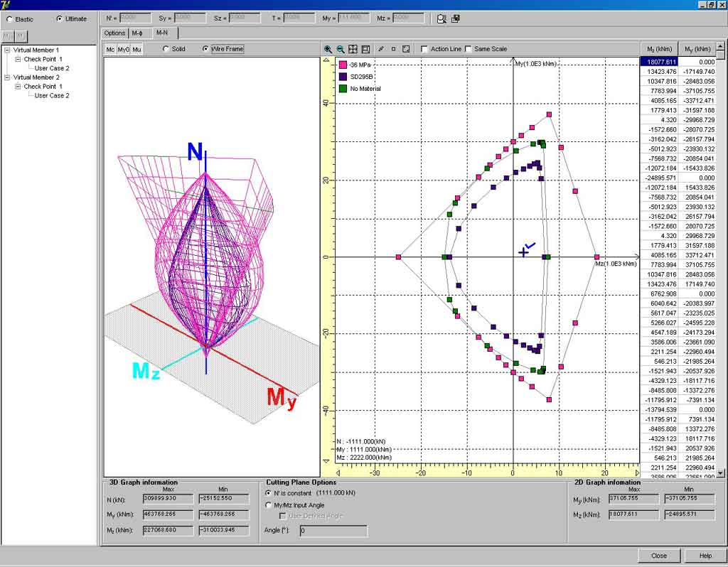728x567 pixels.
Task: Collapse the Virtual Member 2 tree node
Action: pos(7,77)
